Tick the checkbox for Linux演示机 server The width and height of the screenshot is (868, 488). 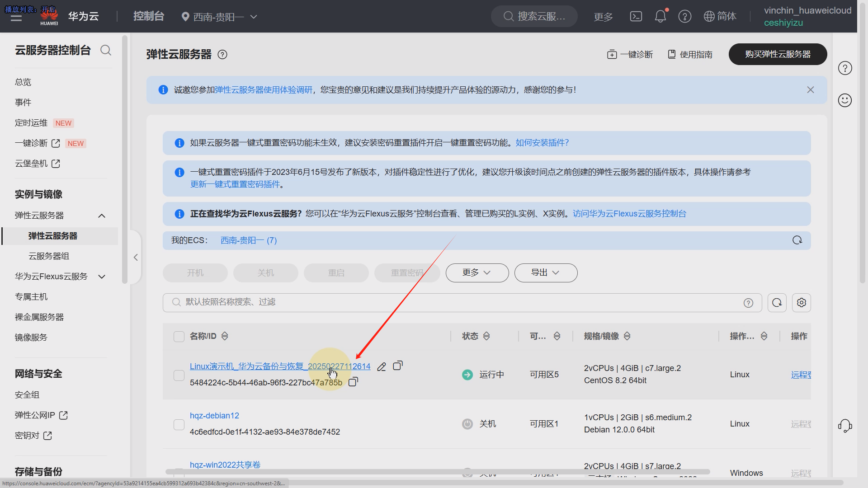pyautogui.click(x=179, y=375)
